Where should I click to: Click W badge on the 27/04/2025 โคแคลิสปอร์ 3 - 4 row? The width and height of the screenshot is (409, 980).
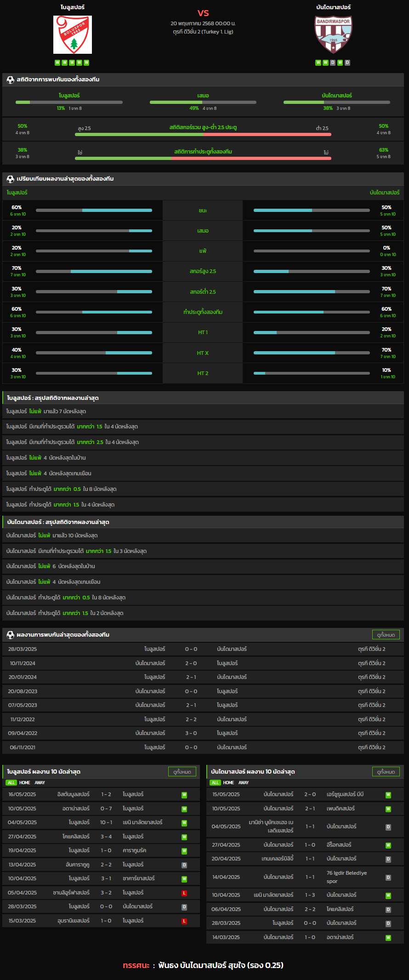click(x=184, y=837)
